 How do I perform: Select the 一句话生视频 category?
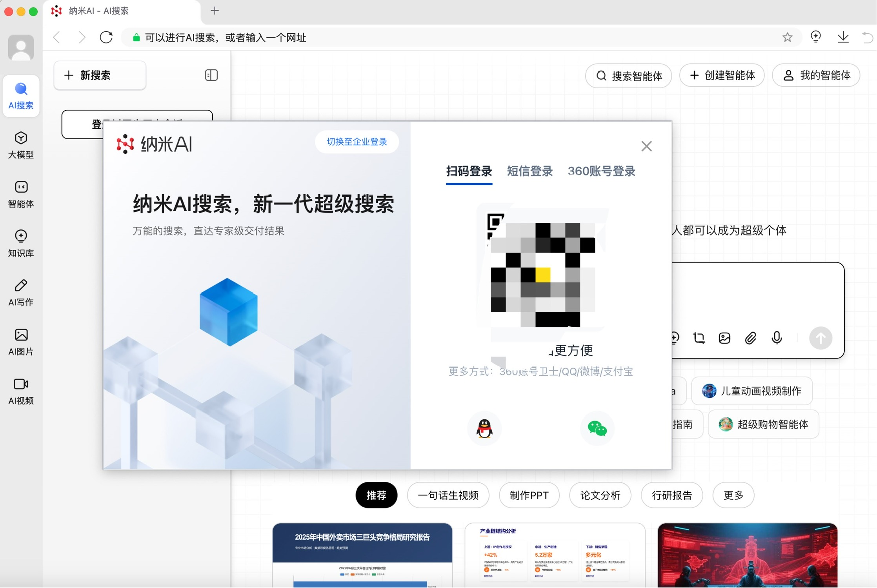click(448, 495)
